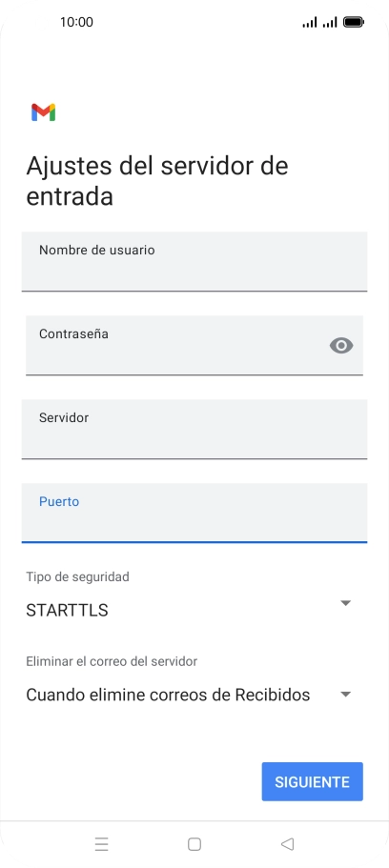Tap the 10:00 clock in status bar

click(x=76, y=22)
